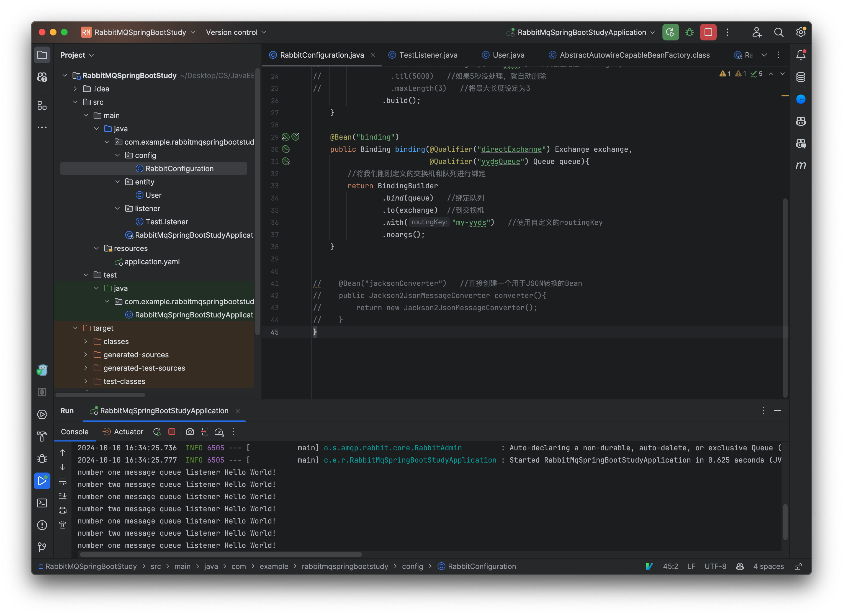Screen dimensions: 843x616
Task: Click the UTF-8 encoding in status bar
Action: (x=715, y=566)
